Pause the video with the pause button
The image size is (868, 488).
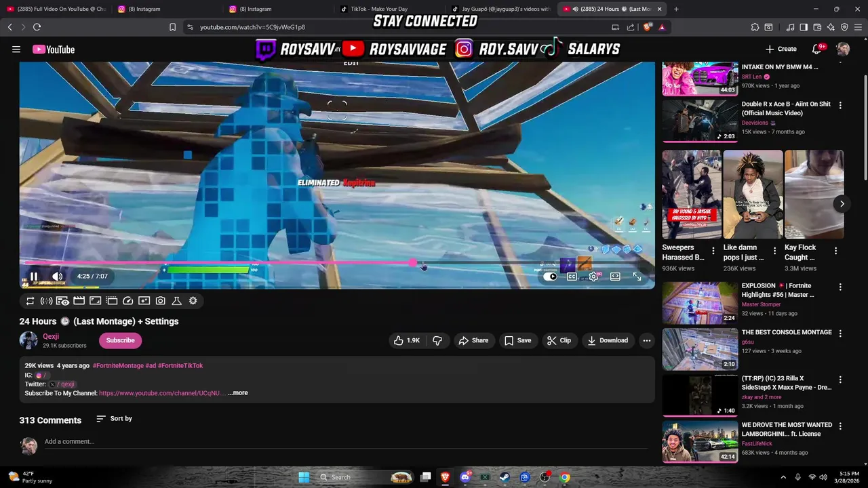pos(33,277)
